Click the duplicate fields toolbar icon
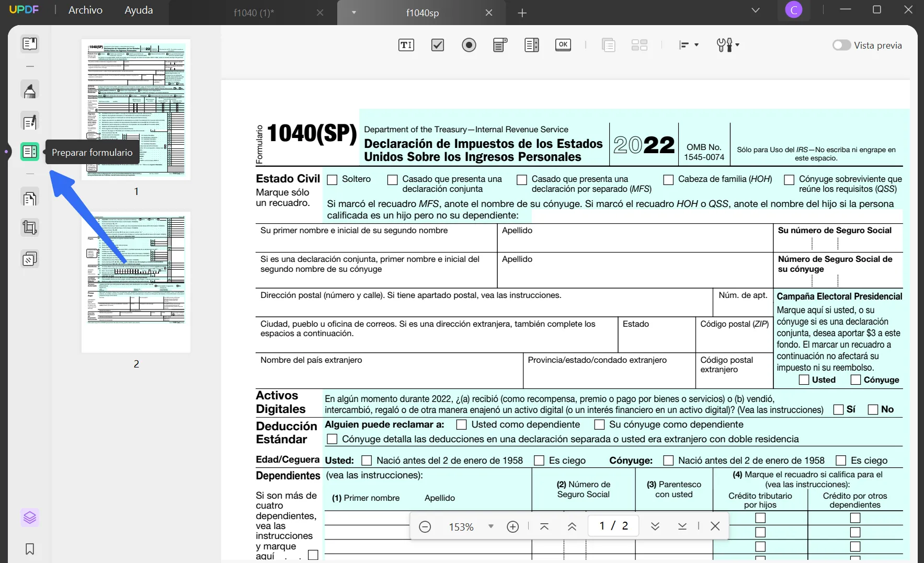The height and width of the screenshot is (563, 924). [608, 45]
